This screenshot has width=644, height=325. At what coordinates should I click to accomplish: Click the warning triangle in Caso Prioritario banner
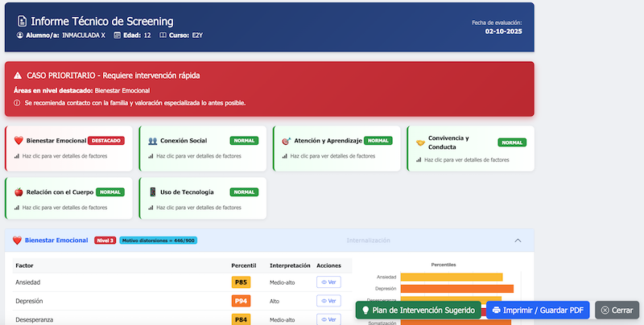coord(18,76)
